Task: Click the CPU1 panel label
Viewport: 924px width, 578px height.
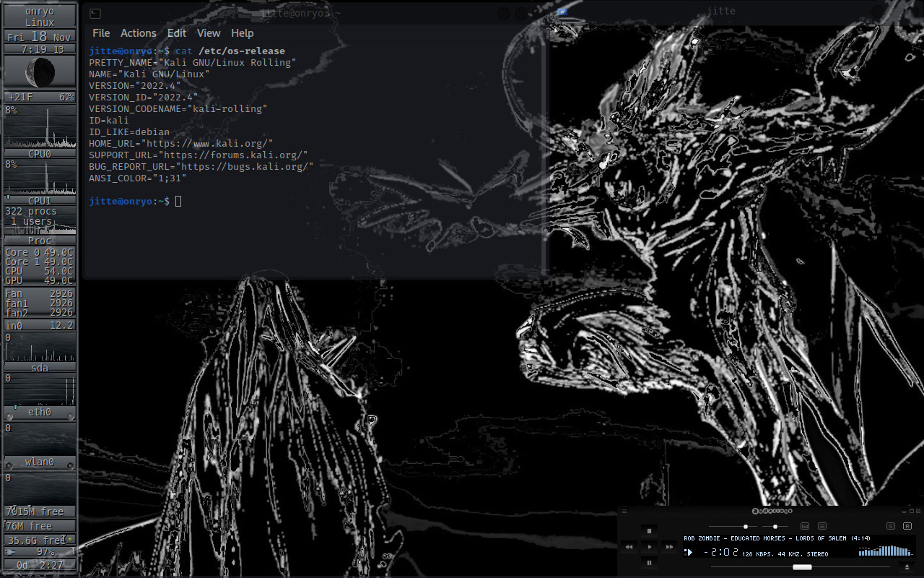Action: (40, 201)
